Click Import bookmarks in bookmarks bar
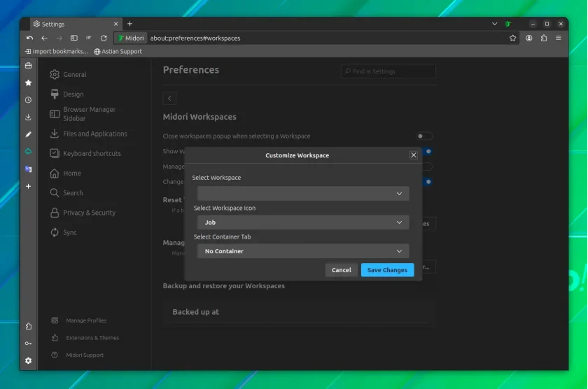588x389 pixels. [57, 51]
